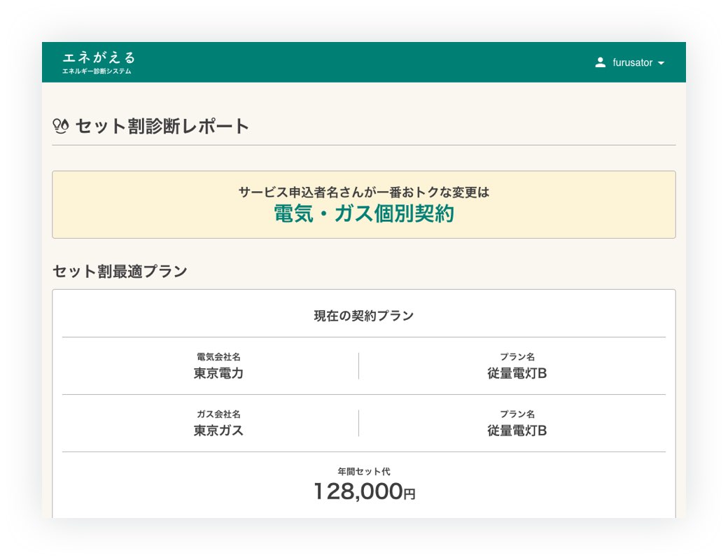Click the セット割最適プラン section heading
This screenshot has height=560, width=728.
(x=120, y=271)
